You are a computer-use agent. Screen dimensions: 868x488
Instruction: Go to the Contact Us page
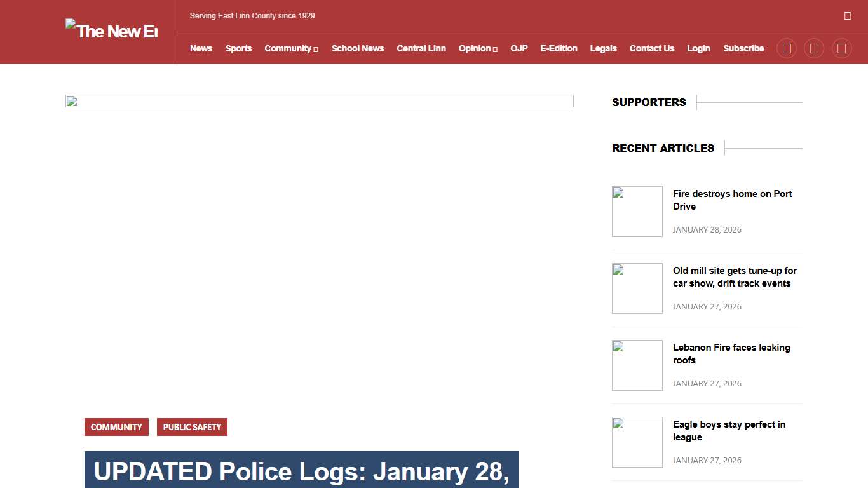tap(652, 48)
